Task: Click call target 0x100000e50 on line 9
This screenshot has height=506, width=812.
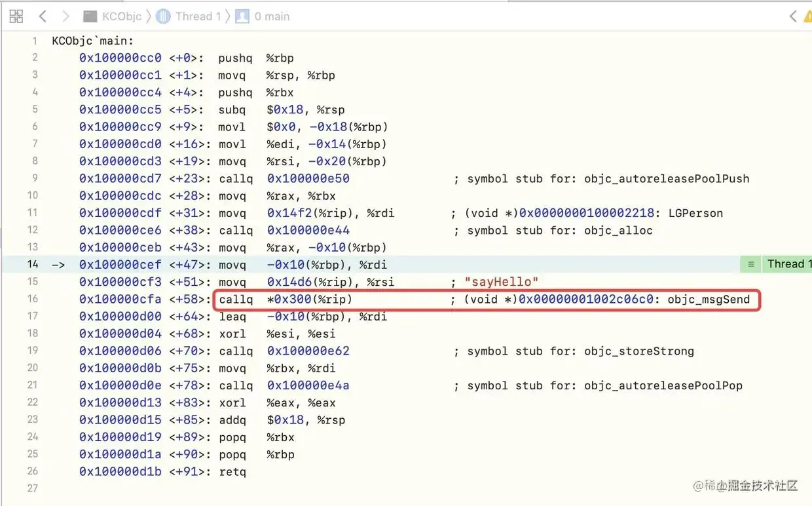Action: (308, 178)
